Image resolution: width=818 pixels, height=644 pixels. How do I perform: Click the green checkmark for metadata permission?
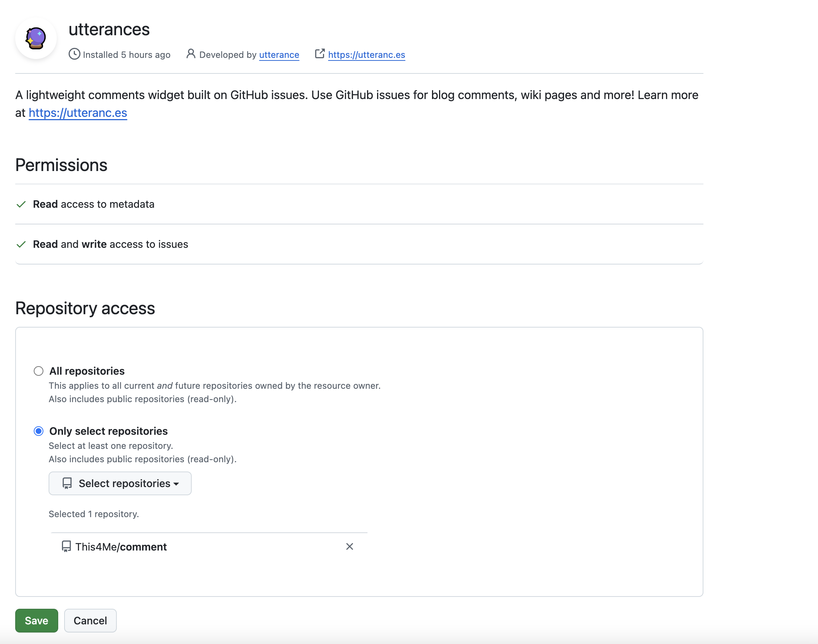coord(21,204)
